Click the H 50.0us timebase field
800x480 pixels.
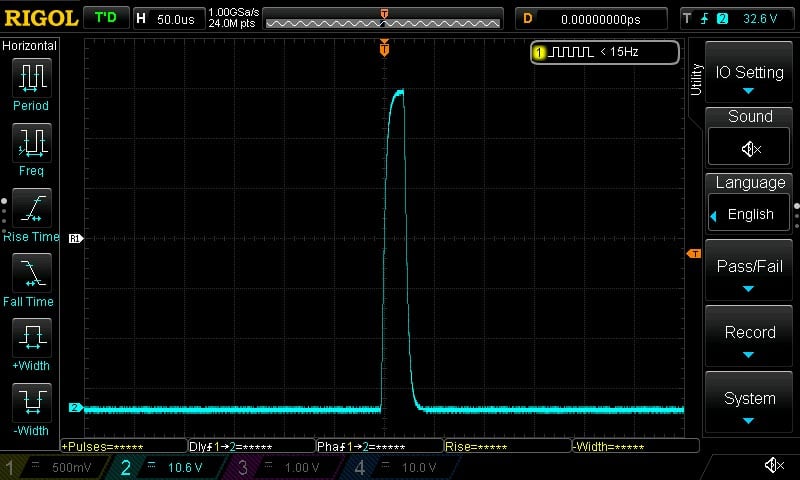169,19
